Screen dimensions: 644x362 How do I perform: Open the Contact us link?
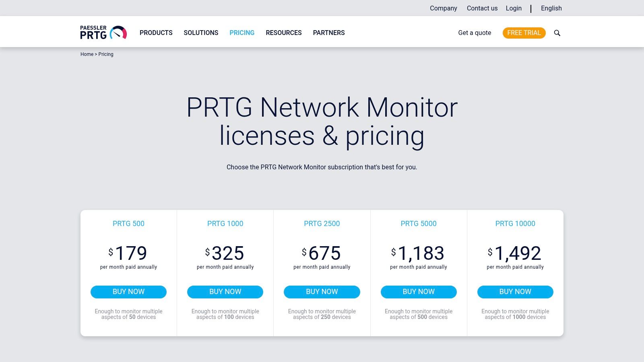pos(482,8)
